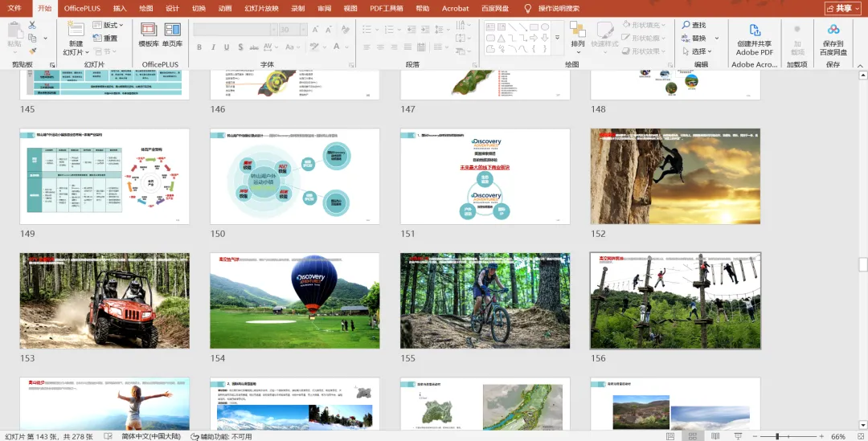Select the rectangle shape in shapes gallery
The width and height of the screenshot is (868, 441).
coord(534,27)
